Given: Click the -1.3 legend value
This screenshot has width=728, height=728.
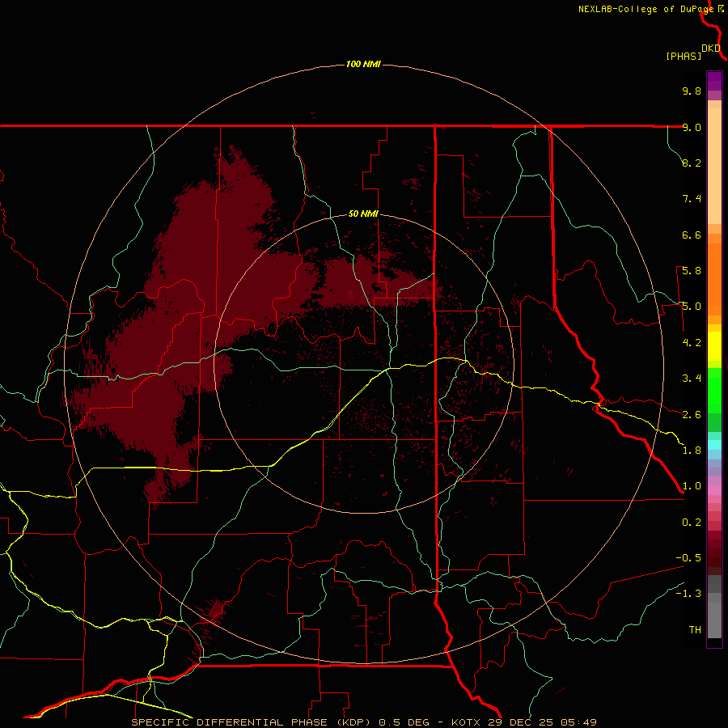Looking at the screenshot, I should click(x=688, y=594).
